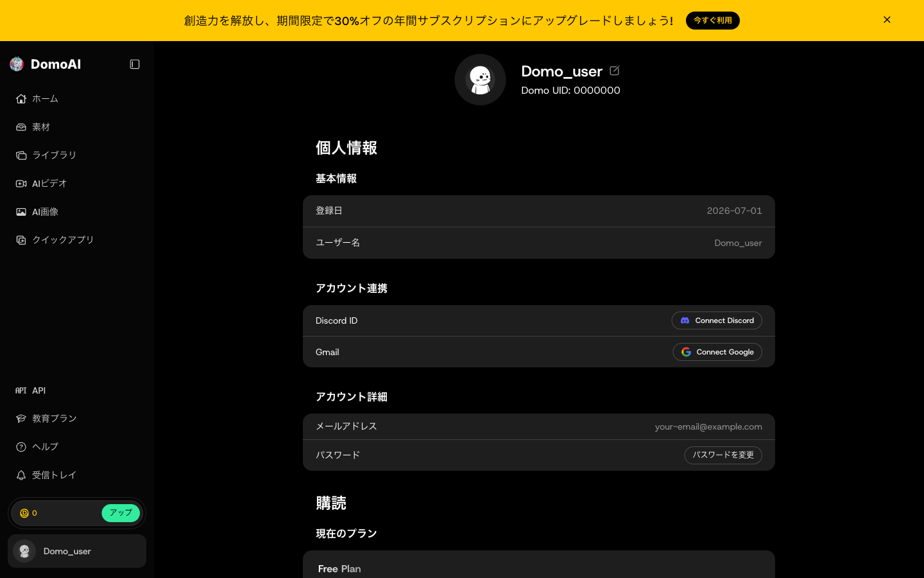This screenshot has height=578, width=924.
Task: Click the ヘルプ question mark icon
Action: (x=21, y=447)
